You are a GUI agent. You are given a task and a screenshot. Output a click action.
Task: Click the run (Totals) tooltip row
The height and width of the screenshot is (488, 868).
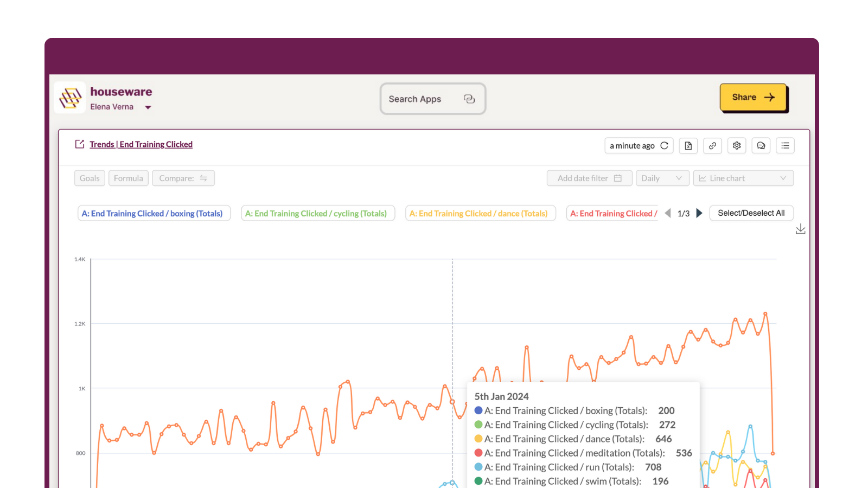(x=568, y=467)
